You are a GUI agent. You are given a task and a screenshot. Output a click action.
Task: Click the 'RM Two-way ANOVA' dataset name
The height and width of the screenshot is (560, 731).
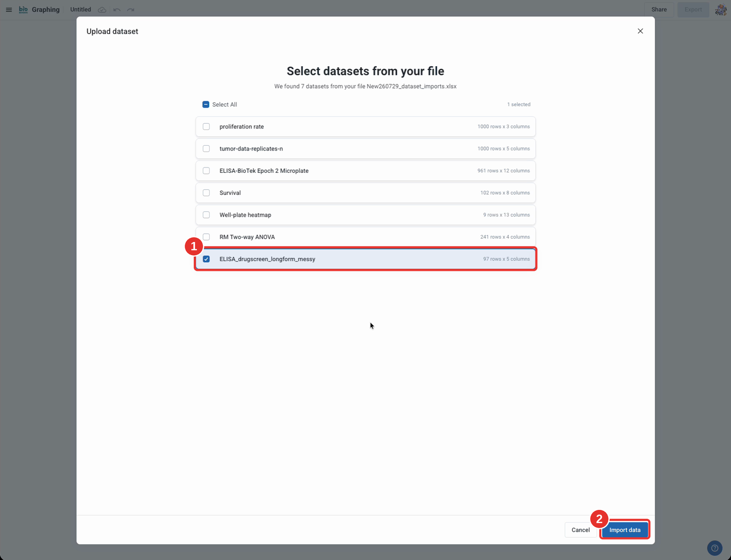point(247,237)
